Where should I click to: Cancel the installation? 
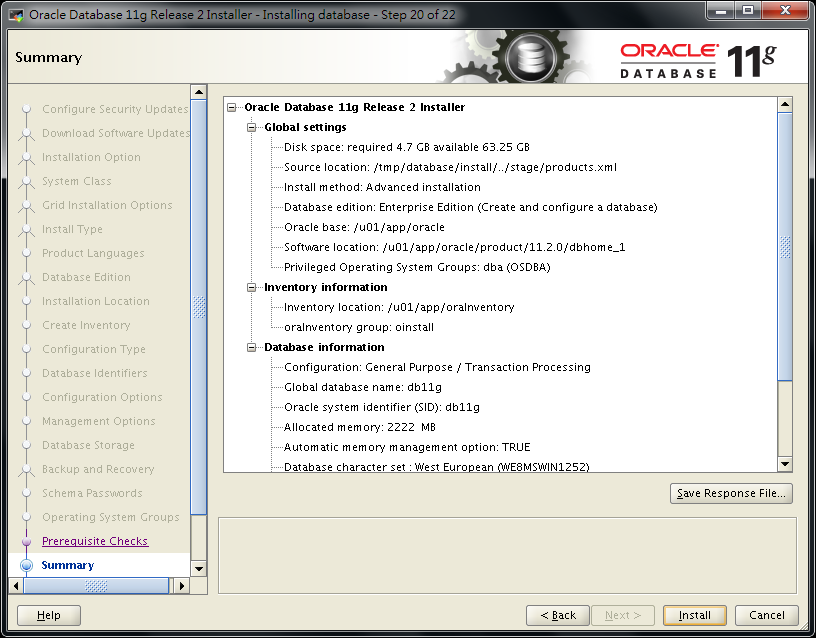pyautogui.click(x=766, y=615)
